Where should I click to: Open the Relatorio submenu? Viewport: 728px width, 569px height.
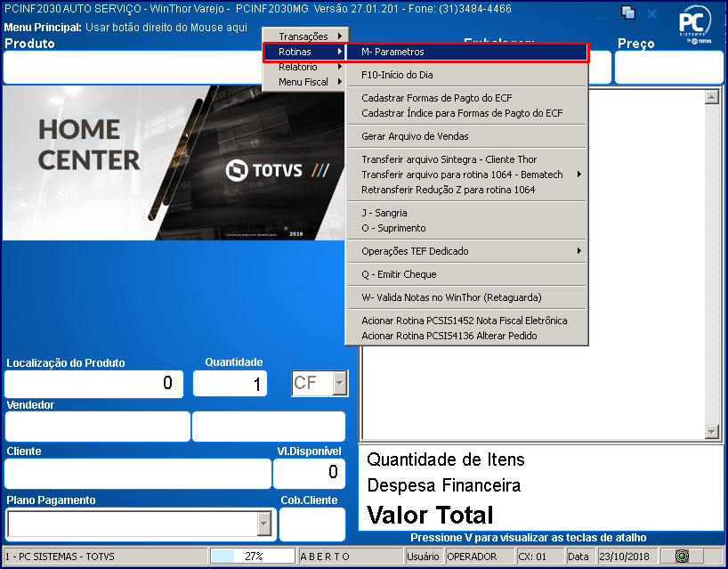click(304, 67)
